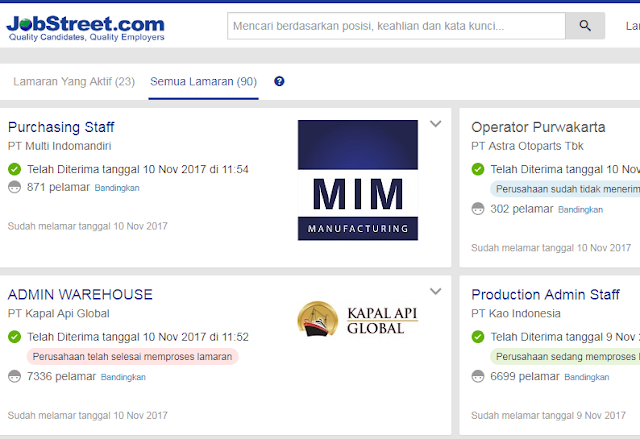Click the Perusahaan sudah tidak menerima status badge

click(x=565, y=189)
